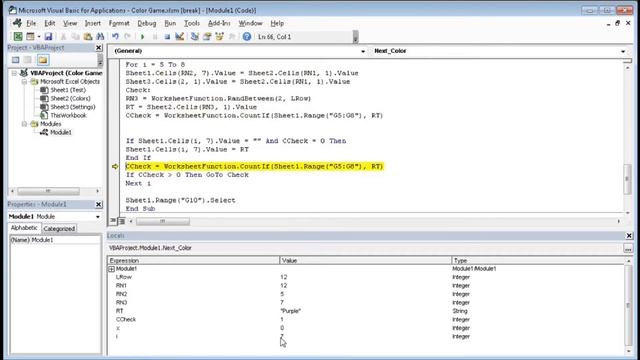Stop execution with the Reset square icon

click(167, 37)
